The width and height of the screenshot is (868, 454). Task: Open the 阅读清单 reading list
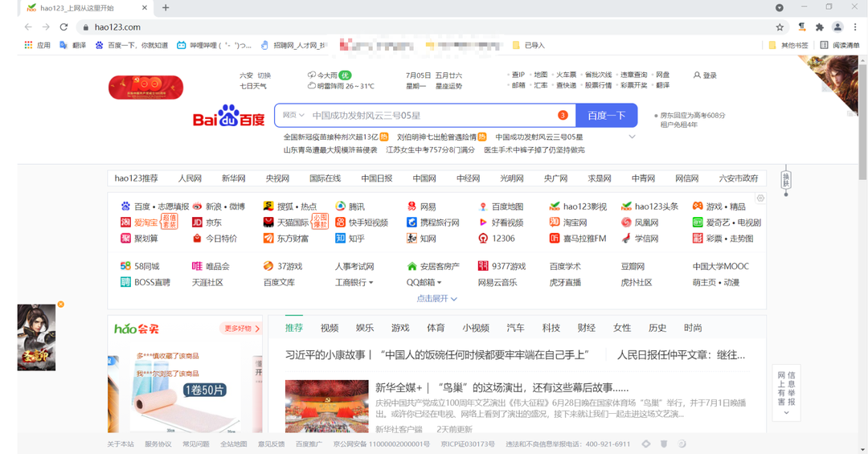click(x=840, y=45)
